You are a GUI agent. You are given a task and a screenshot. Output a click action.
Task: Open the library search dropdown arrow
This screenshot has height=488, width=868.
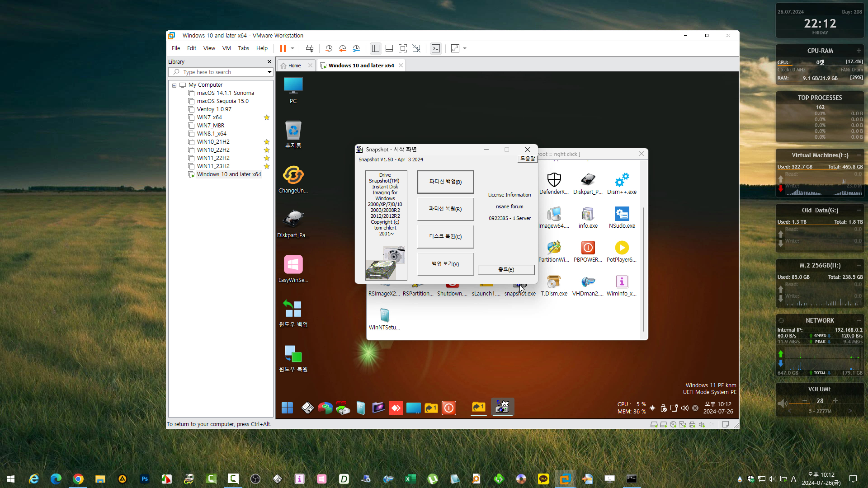[269, 72]
